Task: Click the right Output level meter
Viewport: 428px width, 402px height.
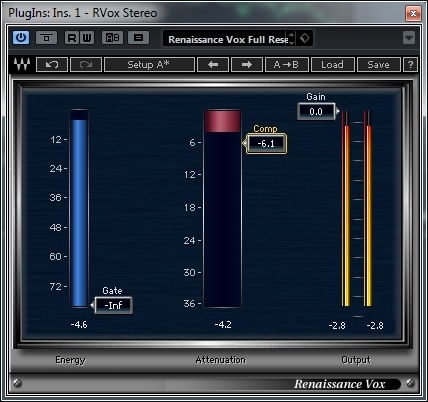Action: (368, 209)
